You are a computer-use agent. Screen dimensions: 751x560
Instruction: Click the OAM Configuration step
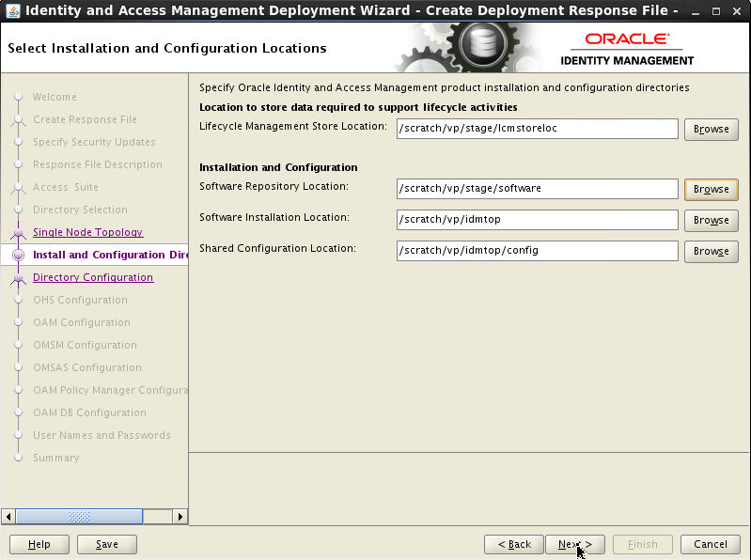(x=82, y=322)
